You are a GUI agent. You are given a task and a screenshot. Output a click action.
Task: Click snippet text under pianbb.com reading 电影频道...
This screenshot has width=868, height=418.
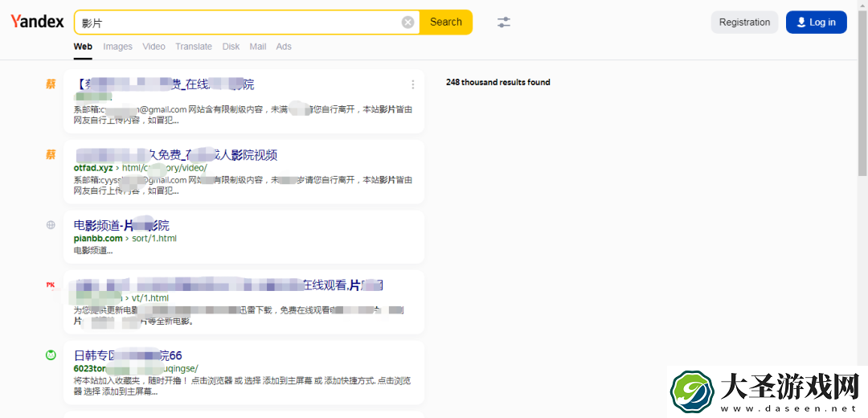[x=93, y=250]
